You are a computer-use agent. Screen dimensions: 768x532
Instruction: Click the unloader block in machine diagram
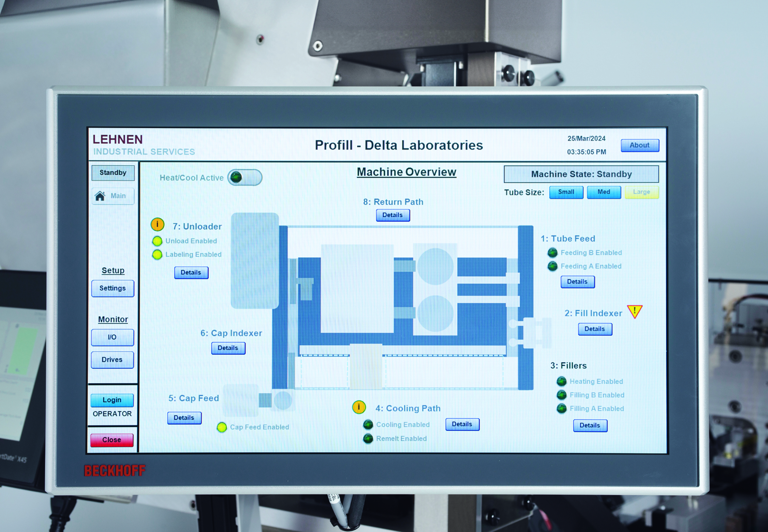pyautogui.click(x=255, y=260)
